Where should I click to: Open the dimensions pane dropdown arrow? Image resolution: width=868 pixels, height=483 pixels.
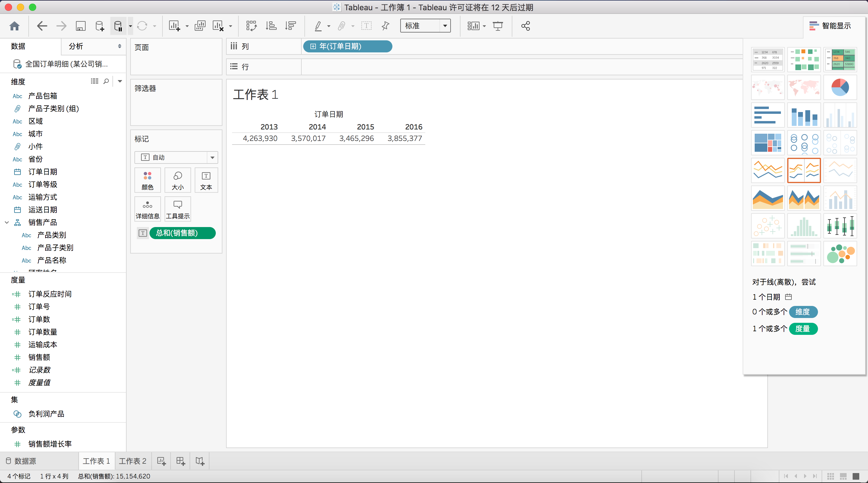tap(120, 81)
